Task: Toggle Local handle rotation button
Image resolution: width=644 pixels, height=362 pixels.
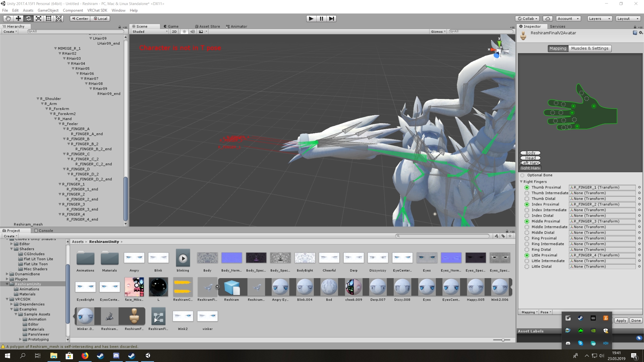Action: coord(100,19)
